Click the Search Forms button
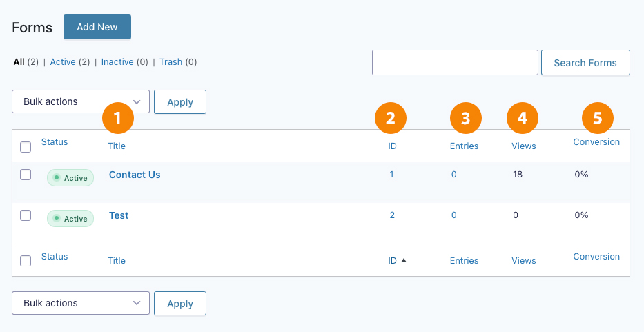The image size is (644, 332). pyautogui.click(x=585, y=62)
